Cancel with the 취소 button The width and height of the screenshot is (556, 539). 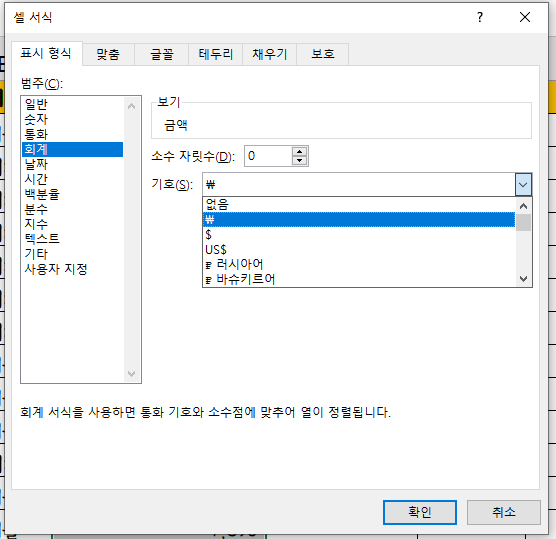point(504,512)
